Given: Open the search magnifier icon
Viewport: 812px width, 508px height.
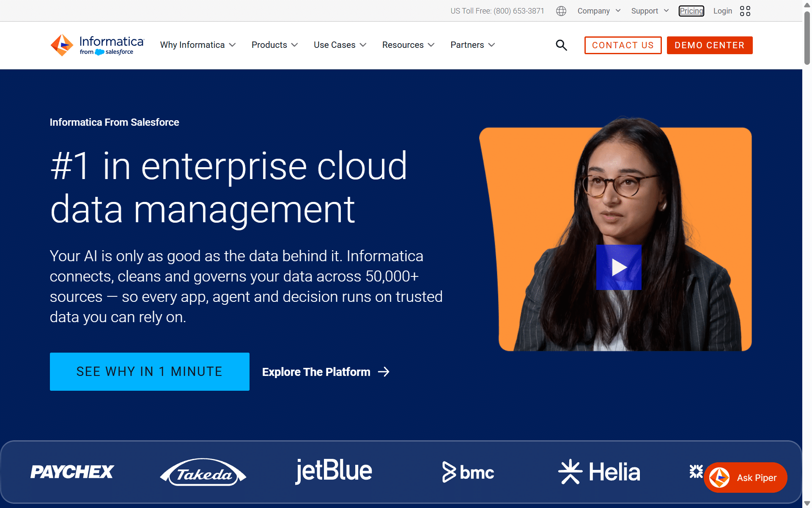Looking at the screenshot, I should tap(561, 45).
